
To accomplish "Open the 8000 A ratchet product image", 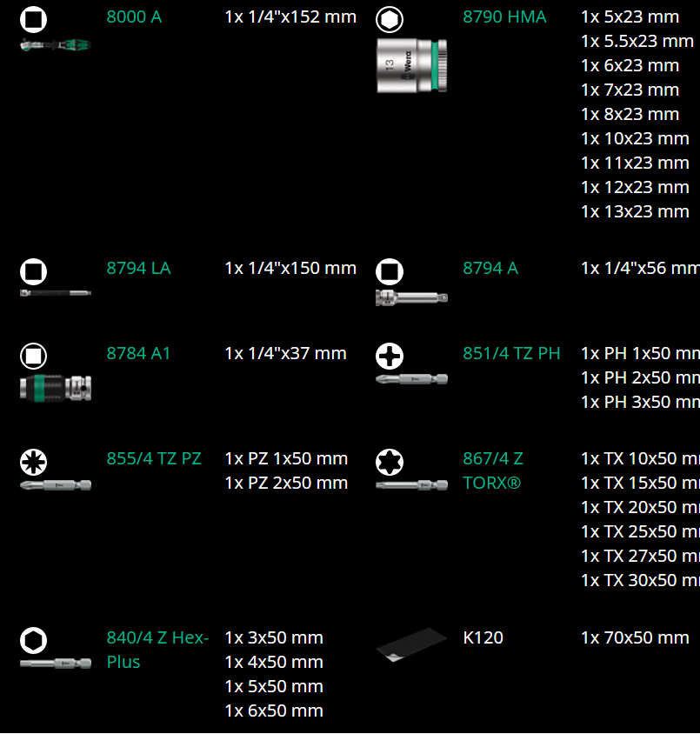I will coord(55,45).
